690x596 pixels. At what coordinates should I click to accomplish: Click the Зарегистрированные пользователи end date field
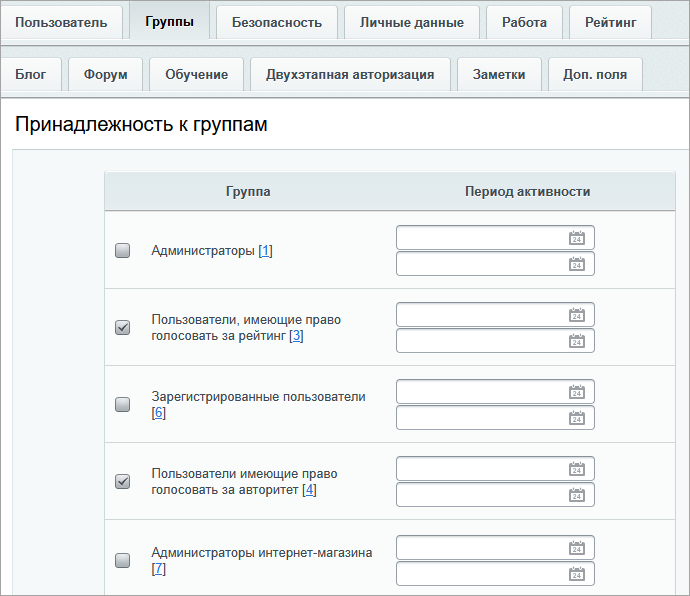(x=480, y=418)
